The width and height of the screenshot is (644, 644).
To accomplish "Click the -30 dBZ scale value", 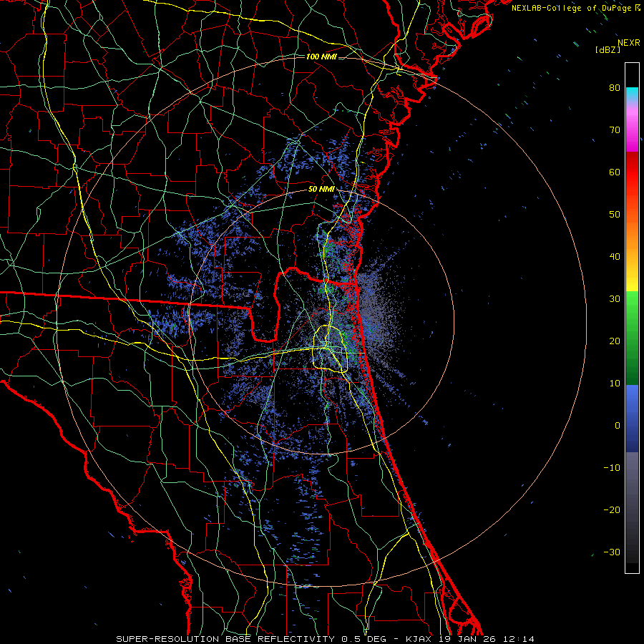I will click(612, 552).
